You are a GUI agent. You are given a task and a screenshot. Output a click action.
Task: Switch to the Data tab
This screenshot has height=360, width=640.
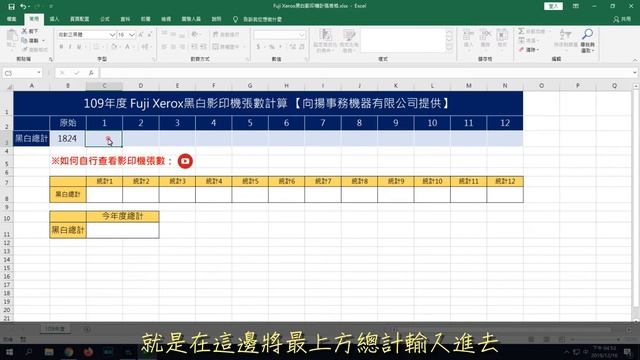tap(125, 19)
